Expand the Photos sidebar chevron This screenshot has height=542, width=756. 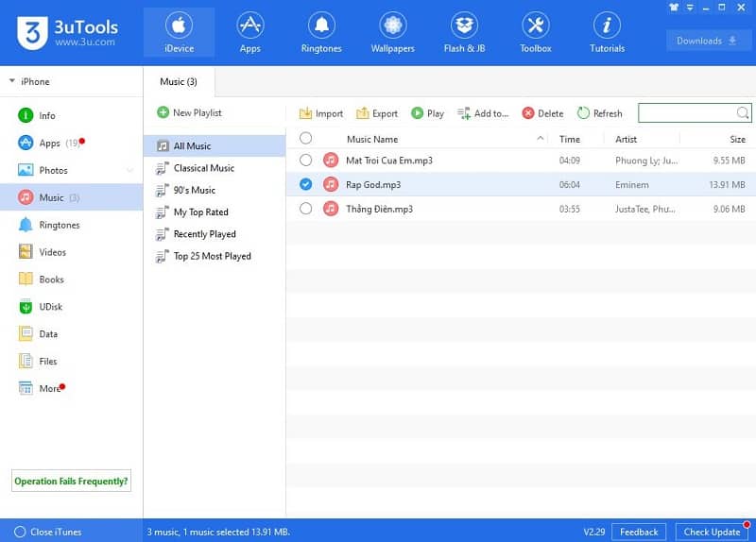coord(129,171)
